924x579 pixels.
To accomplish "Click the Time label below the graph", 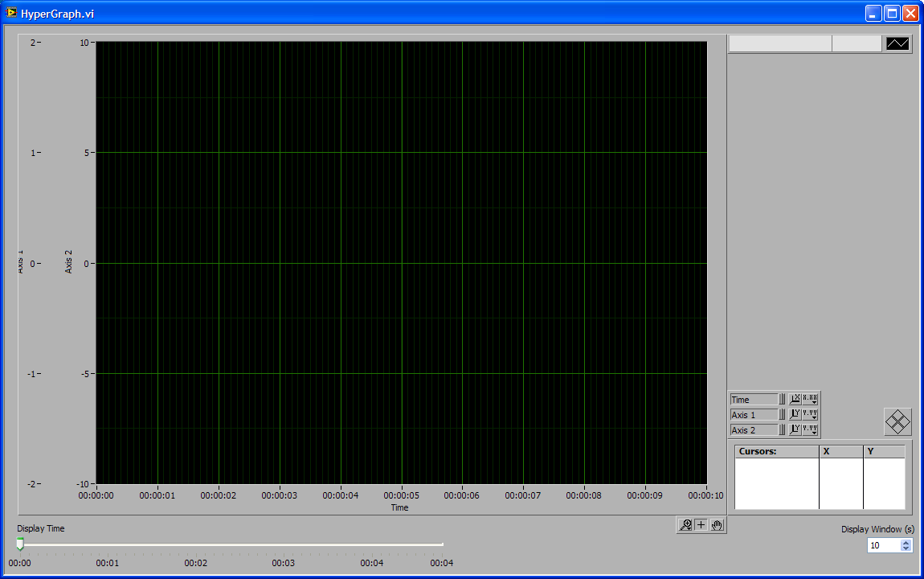I will coord(399,507).
